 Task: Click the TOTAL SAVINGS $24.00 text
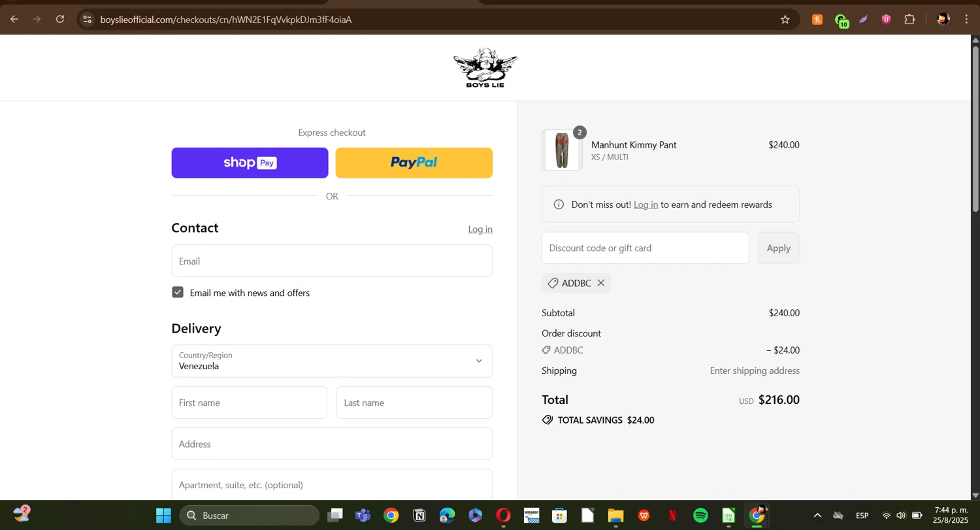(x=606, y=420)
